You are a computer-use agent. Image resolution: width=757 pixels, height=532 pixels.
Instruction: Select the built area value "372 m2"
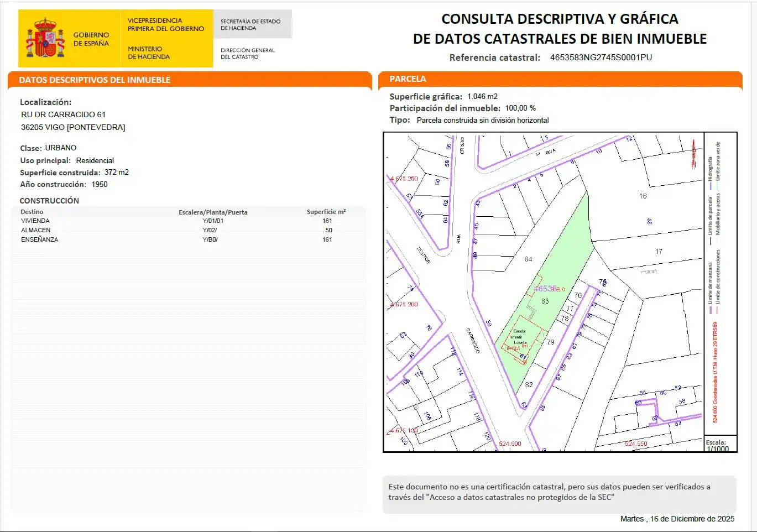tap(117, 173)
